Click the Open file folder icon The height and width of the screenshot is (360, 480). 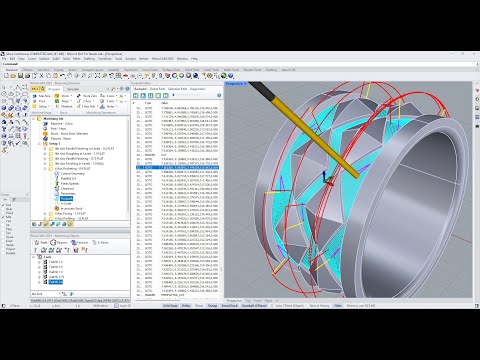point(13,76)
